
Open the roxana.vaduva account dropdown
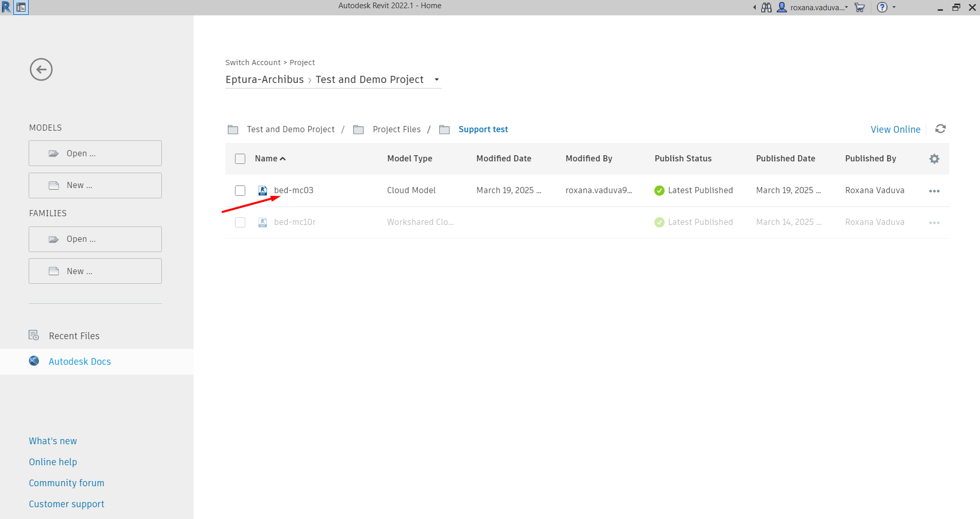(818, 7)
